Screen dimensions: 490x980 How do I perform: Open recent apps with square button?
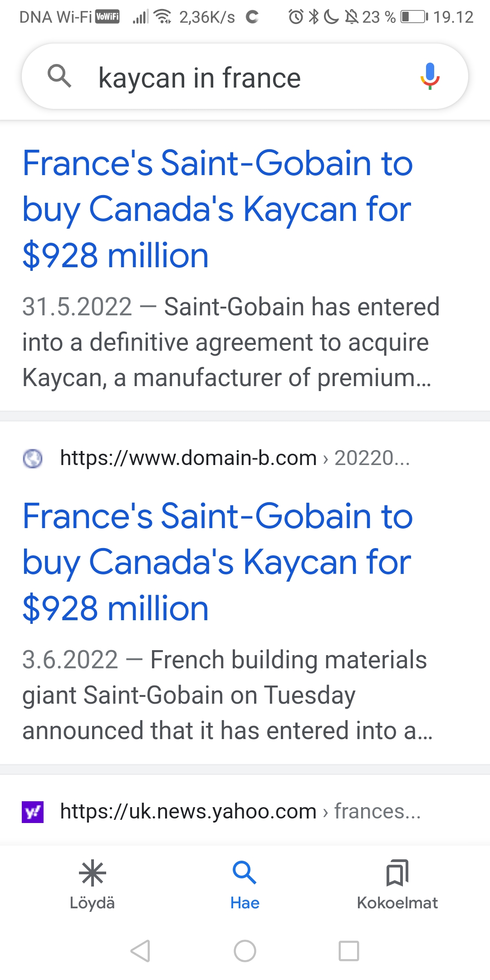[x=349, y=951]
